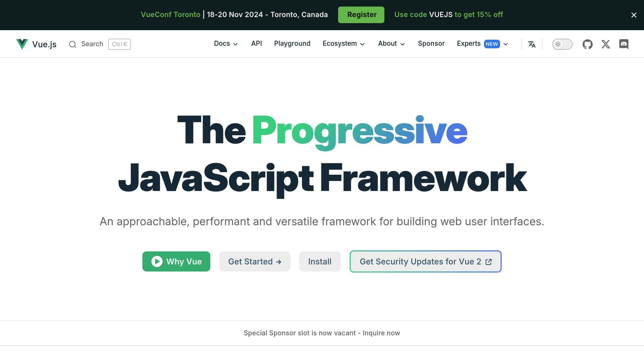Click Inquire now for sponsor slot

coord(381,333)
